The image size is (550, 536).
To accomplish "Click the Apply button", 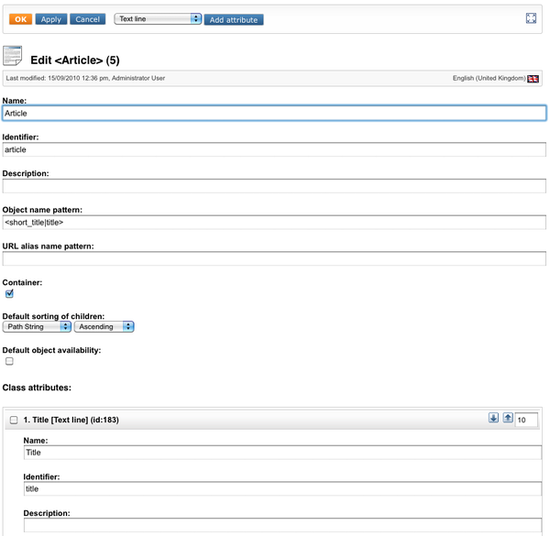I will [51, 19].
